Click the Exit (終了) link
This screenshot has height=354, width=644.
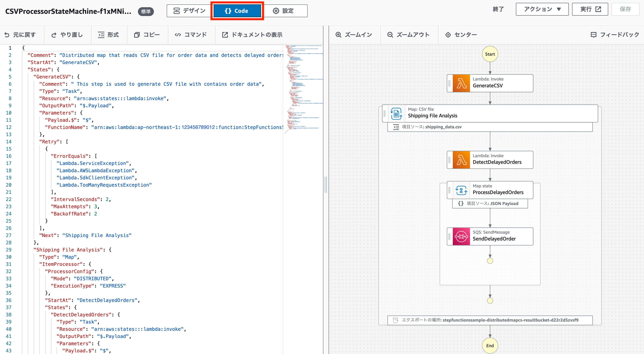point(498,9)
